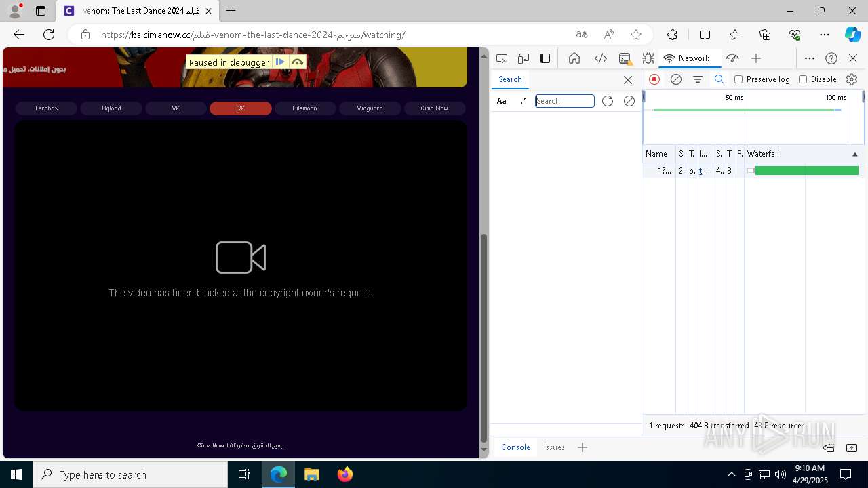Toggle device emulation mode
The height and width of the screenshot is (488, 868).
click(524, 58)
